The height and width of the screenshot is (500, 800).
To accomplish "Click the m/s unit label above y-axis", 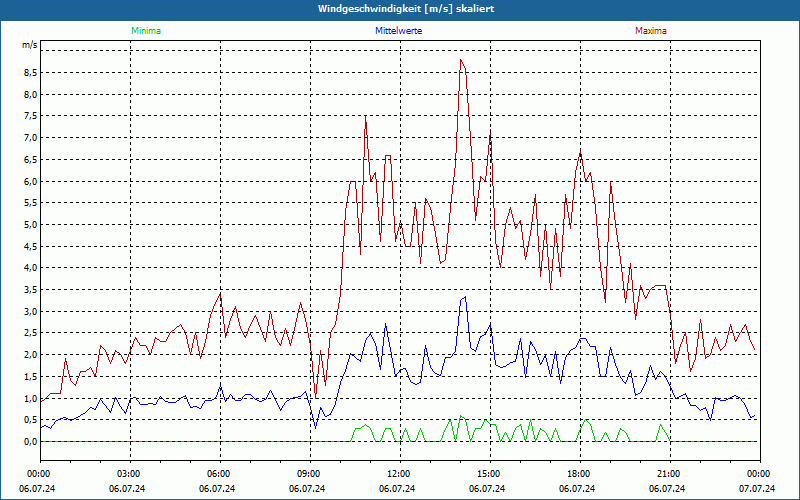I will pos(29,45).
